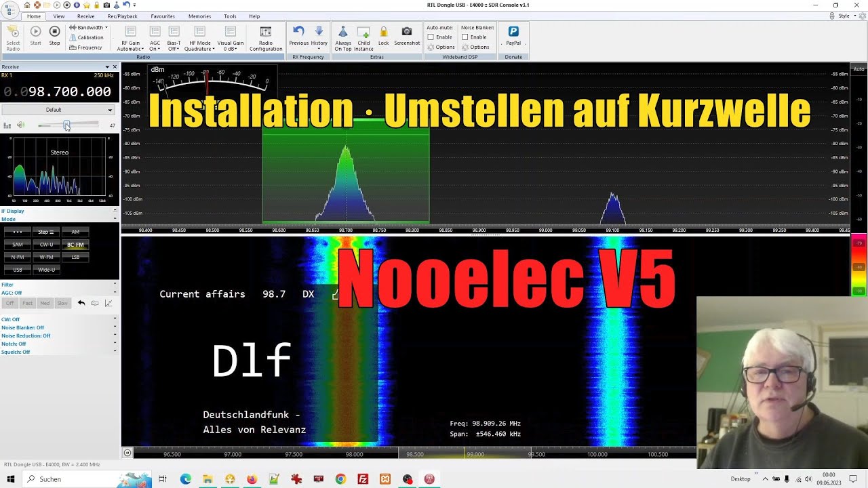Screen dimensions: 868x488
Task: Click the Windows Start button
Action: pyautogui.click(x=11, y=479)
